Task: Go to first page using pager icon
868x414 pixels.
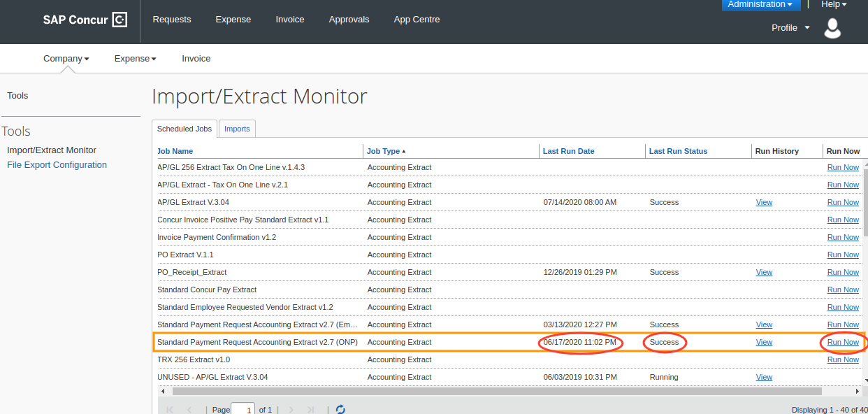Action: [169, 410]
